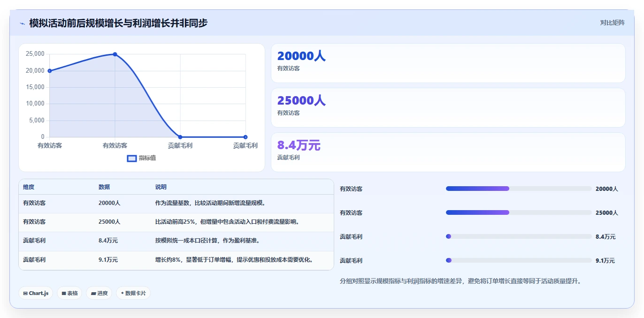Screen dimensions: 644x318
Task: Click the description starting 比活动前高25%
Action: coord(227,221)
